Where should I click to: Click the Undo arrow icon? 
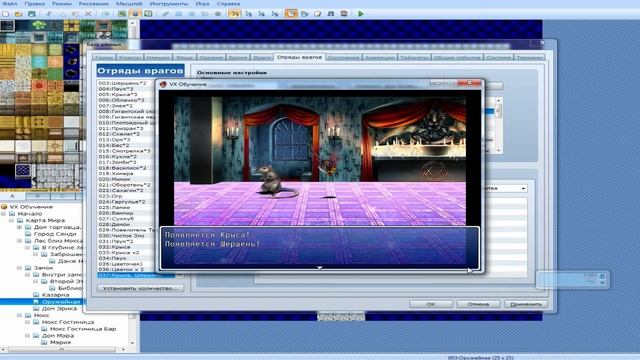(x=106, y=13)
